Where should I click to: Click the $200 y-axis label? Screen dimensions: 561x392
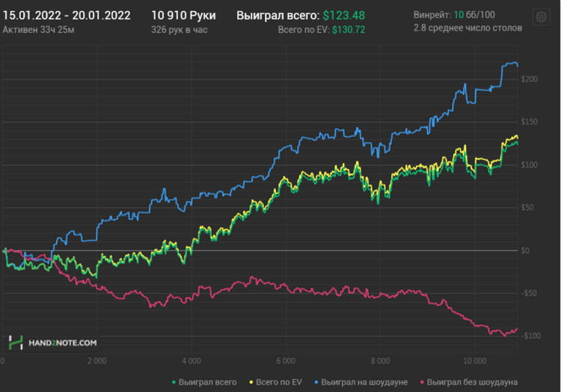click(529, 79)
